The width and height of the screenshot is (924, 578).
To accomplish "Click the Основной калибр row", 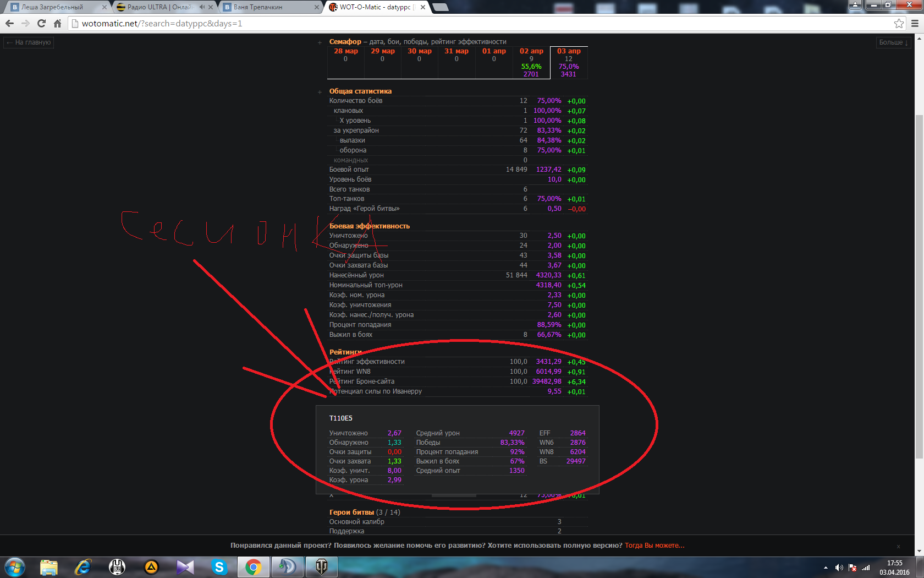I will click(x=458, y=522).
